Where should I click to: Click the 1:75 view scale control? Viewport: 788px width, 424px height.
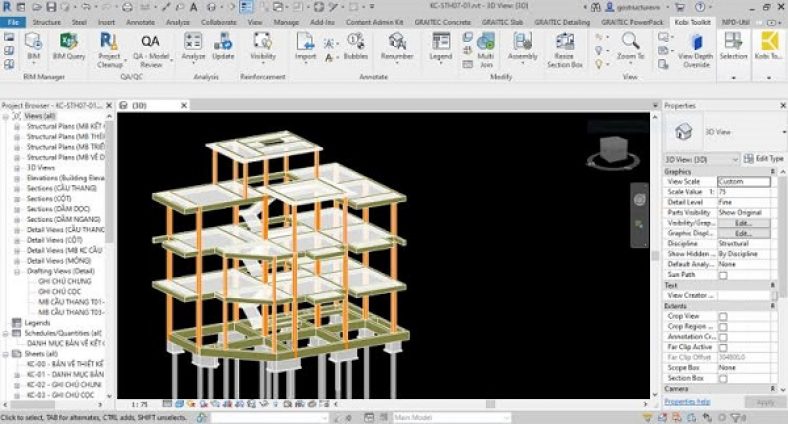click(139, 404)
